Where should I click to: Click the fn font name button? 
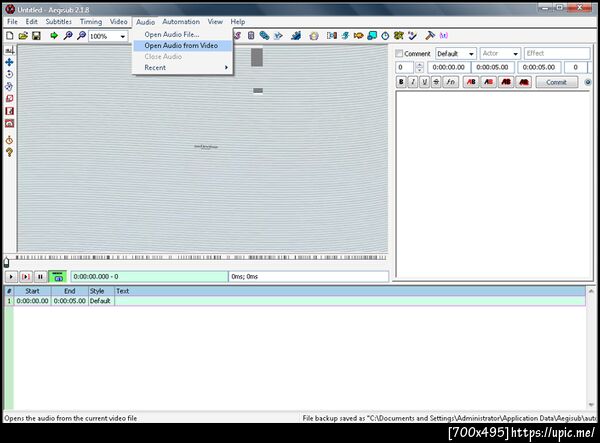click(451, 82)
